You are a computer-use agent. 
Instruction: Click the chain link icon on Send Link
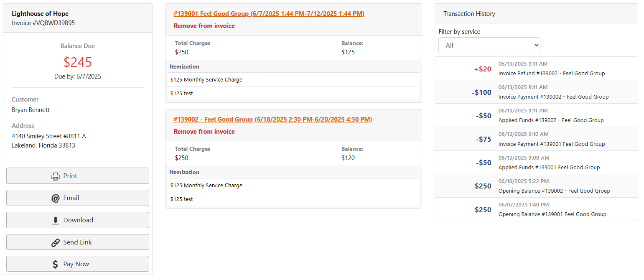coord(55,242)
